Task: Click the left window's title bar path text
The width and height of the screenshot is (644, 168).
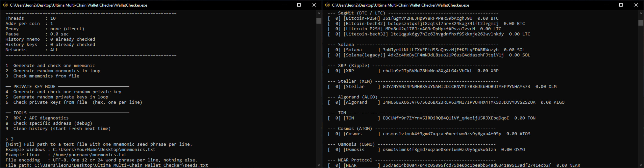Action: 78,5
